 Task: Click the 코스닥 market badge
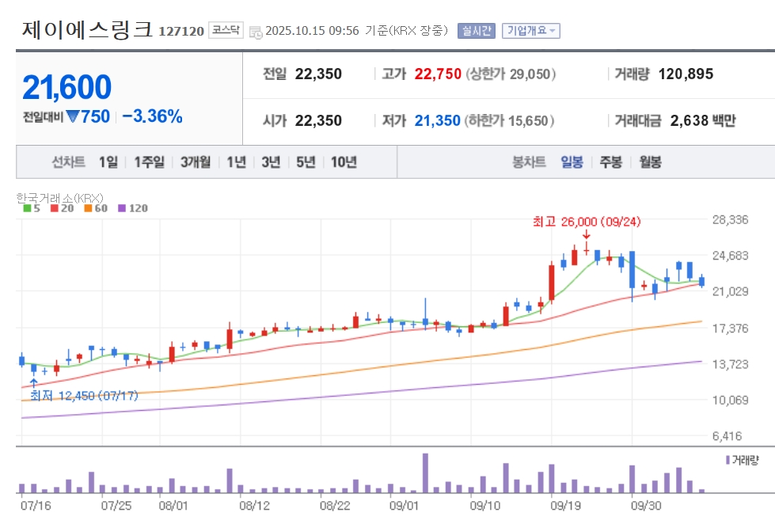click(x=226, y=31)
